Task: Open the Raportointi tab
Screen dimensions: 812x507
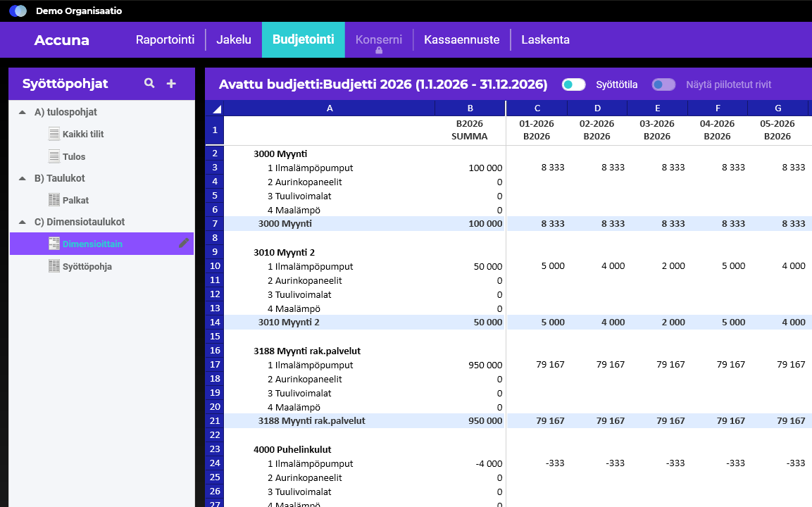Action: [x=165, y=40]
